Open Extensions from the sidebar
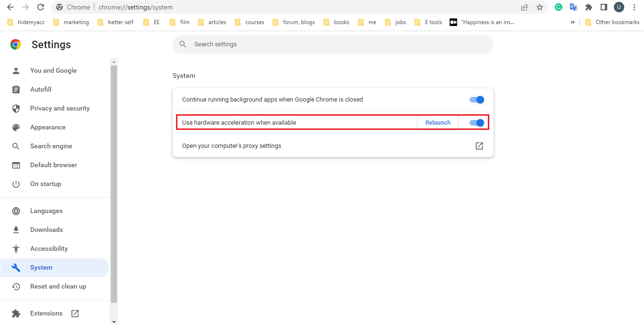This screenshot has height=324, width=644. [x=46, y=313]
